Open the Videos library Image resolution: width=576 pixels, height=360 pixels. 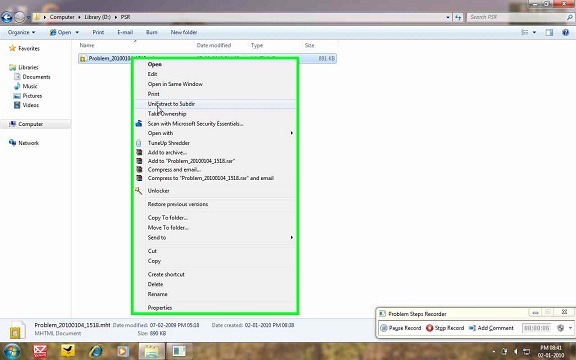tap(26, 105)
